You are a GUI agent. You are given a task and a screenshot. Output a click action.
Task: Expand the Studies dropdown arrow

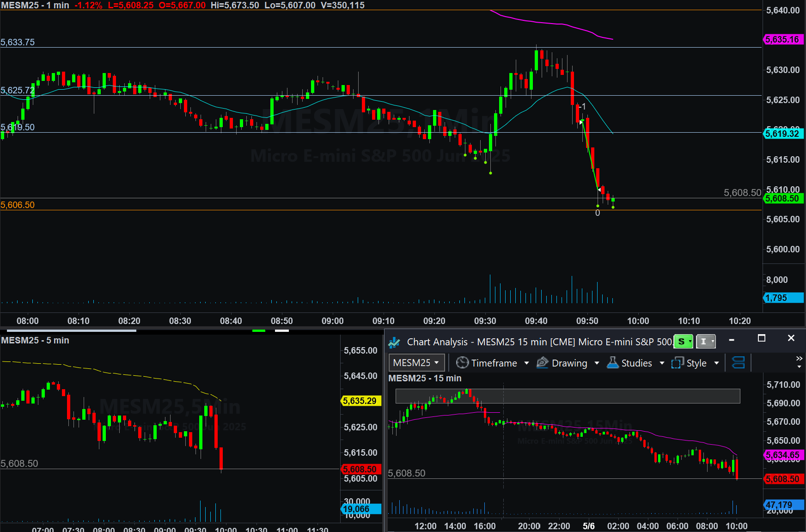coord(662,363)
